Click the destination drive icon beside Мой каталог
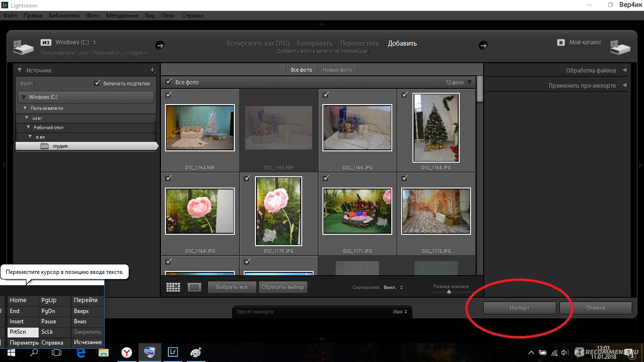This screenshot has width=644, height=362. pyautogui.click(x=620, y=47)
